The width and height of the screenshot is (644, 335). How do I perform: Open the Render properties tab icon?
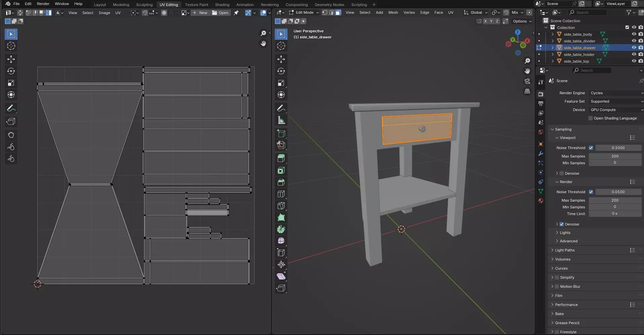click(541, 94)
